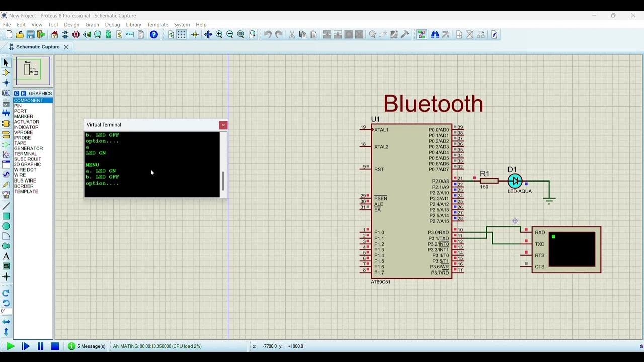Open the Bill of Materials dollar icon

coord(119,34)
